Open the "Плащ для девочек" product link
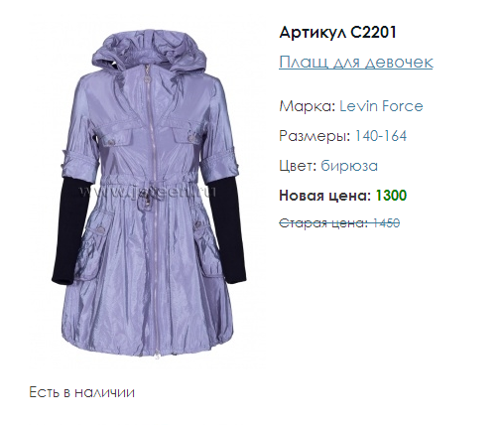 (356, 62)
